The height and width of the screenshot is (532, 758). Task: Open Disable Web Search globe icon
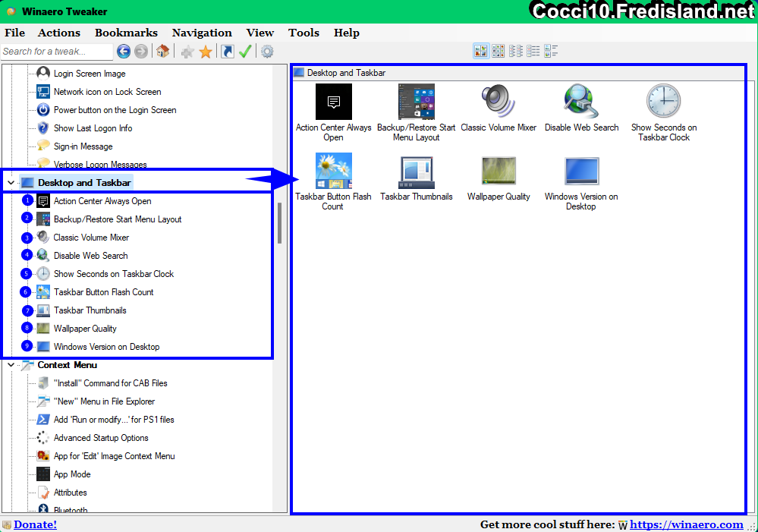point(581,102)
